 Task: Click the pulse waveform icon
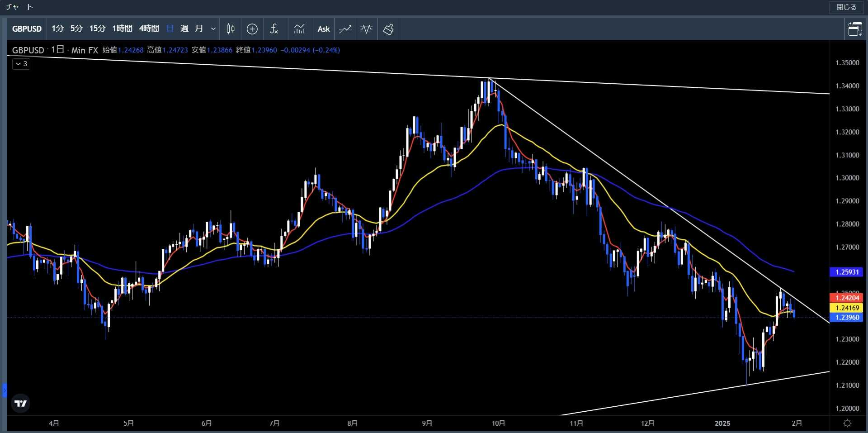pos(367,29)
